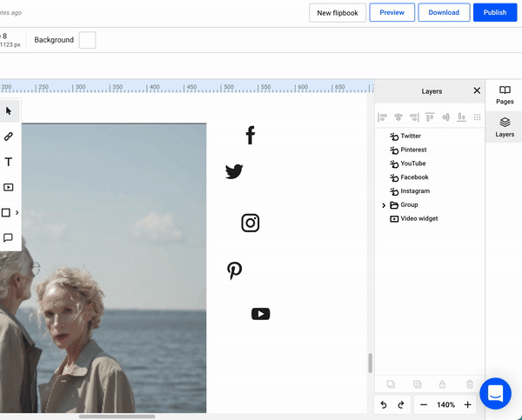522x420 pixels.
Task: Click the horizontal ruler at 400
Action: click(154, 87)
